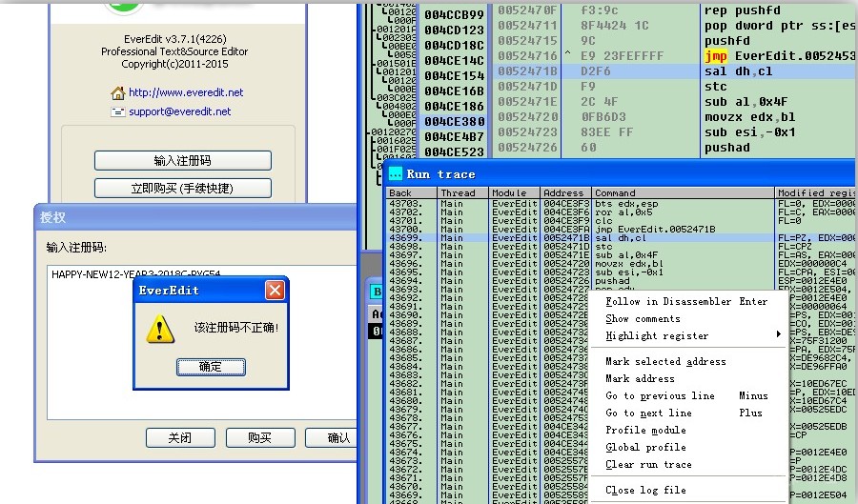The width and height of the screenshot is (858, 504).
Task: Choose Show comments from context menu
Action: click(688, 318)
